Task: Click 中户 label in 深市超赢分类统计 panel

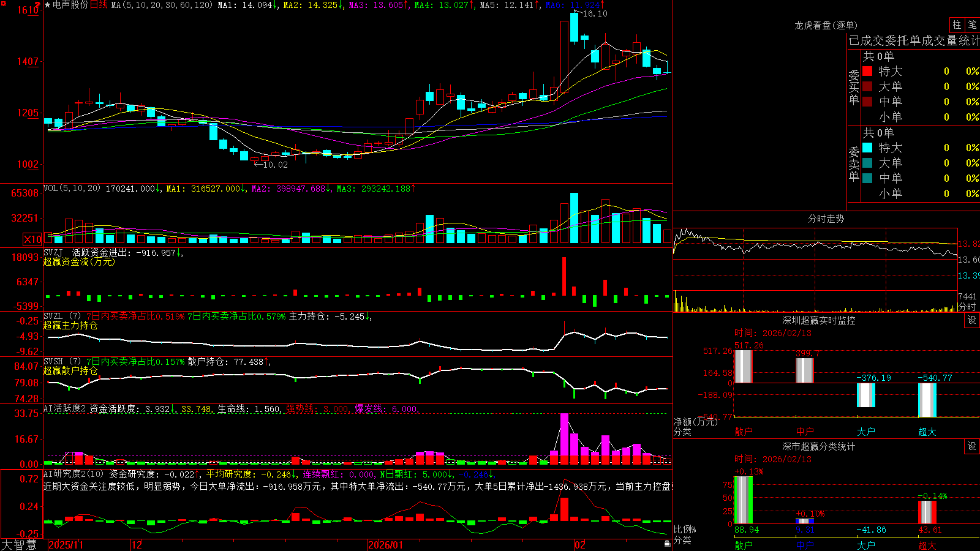Action: click(805, 545)
